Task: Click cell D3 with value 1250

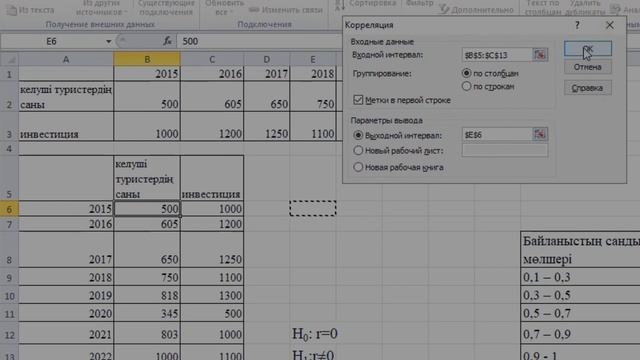Action: pos(267,127)
